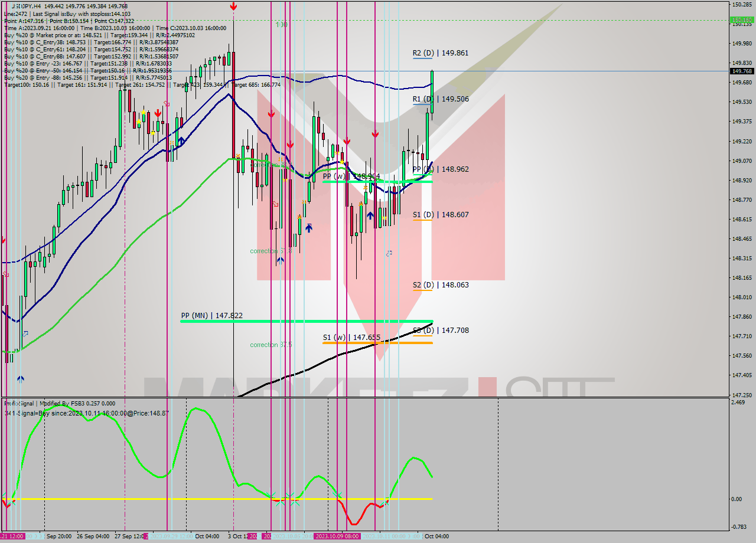Select the PP (w) | 148.904 weekly pivot label
756x543 pixels.
point(351,176)
